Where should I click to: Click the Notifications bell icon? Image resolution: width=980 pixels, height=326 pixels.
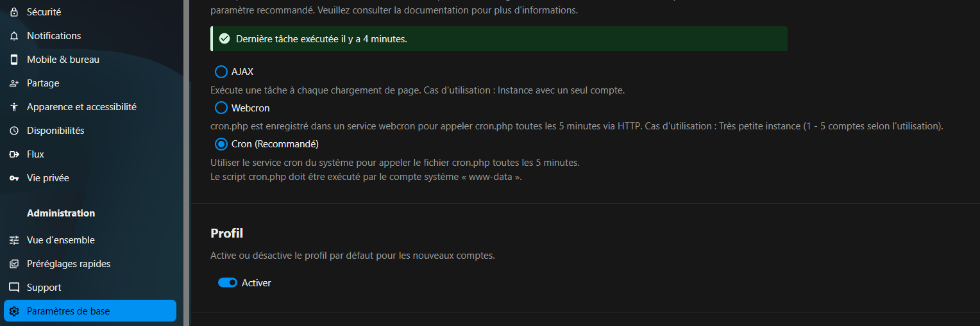[x=14, y=36]
